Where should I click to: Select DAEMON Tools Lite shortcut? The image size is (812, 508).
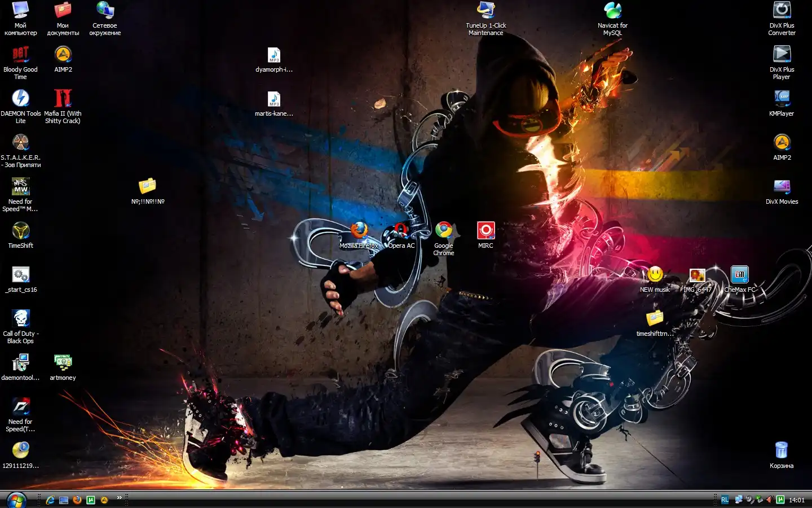pos(21,98)
